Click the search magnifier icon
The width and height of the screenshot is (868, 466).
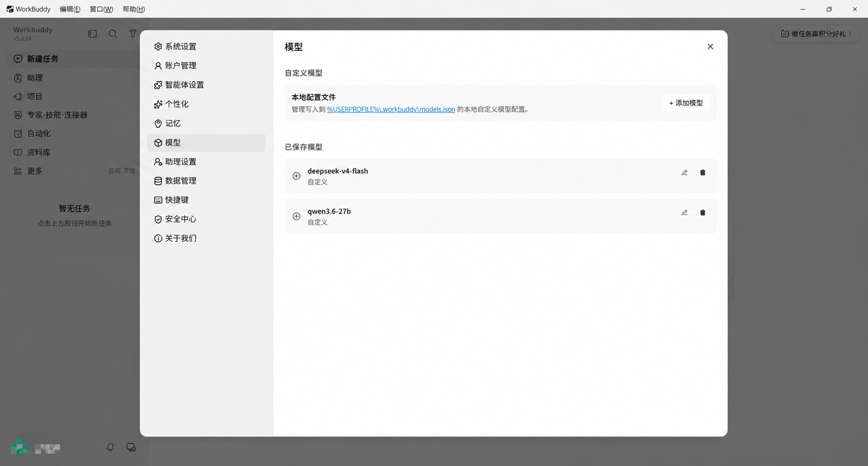point(113,33)
